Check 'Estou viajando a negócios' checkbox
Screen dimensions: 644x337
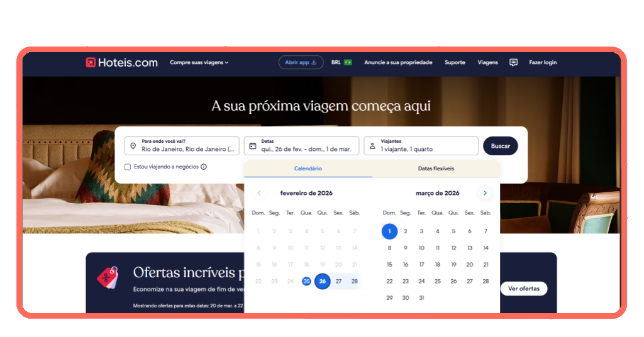pyautogui.click(x=128, y=167)
